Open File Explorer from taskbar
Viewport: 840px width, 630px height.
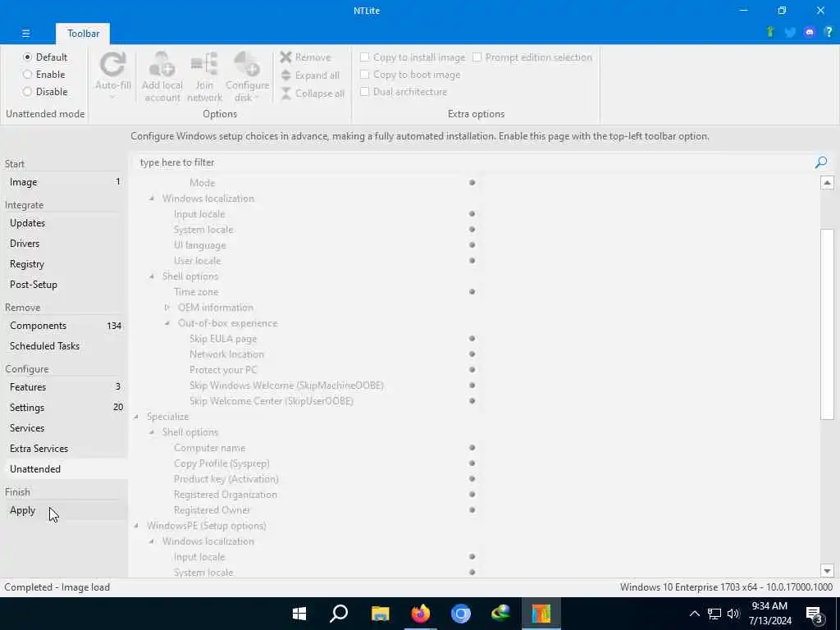(x=381, y=614)
